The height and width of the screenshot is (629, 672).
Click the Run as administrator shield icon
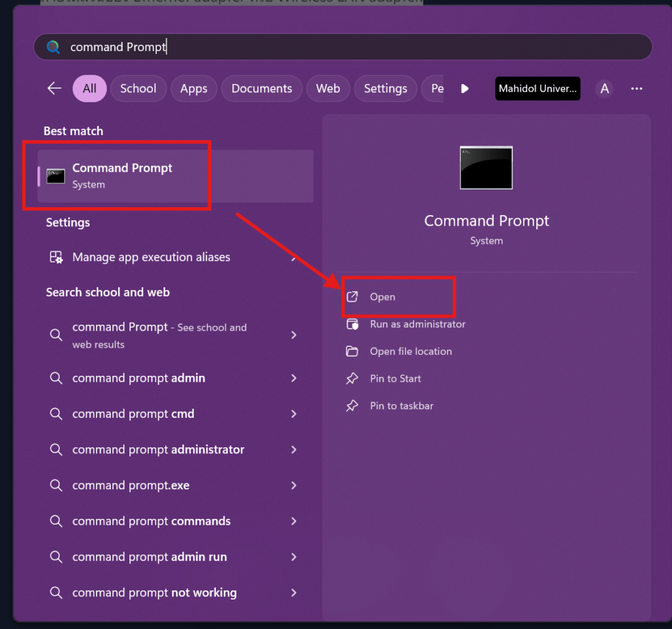click(352, 324)
